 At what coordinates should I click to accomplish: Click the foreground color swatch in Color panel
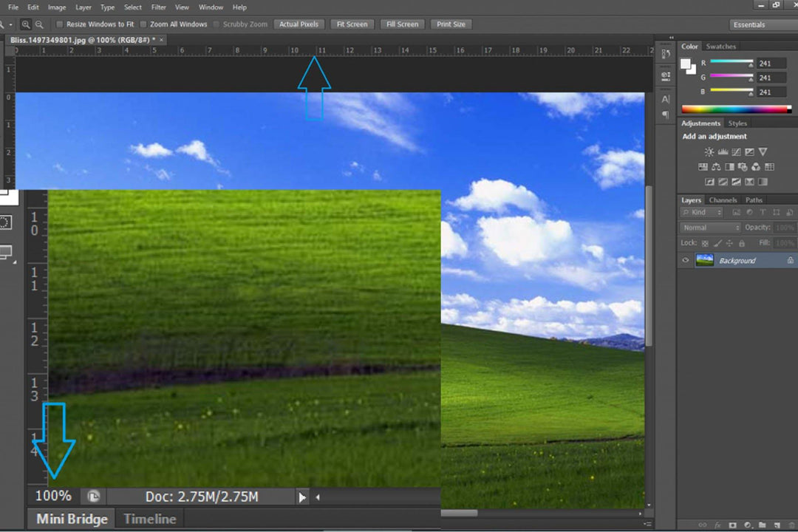(x=686, y=64)
